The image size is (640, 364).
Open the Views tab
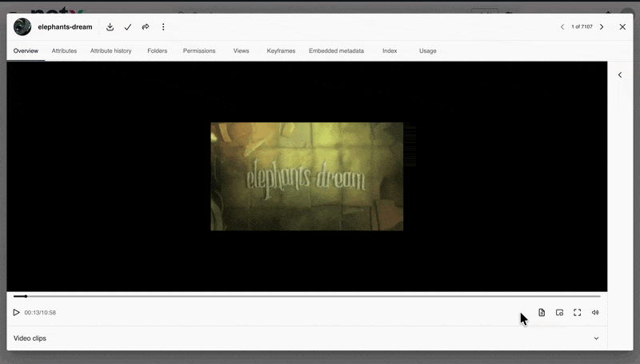[241, 51]
